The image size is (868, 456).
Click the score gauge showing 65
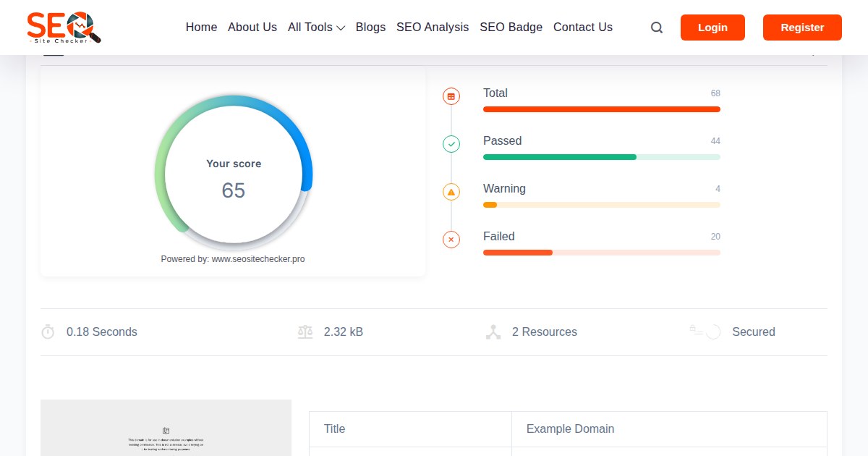233,174
